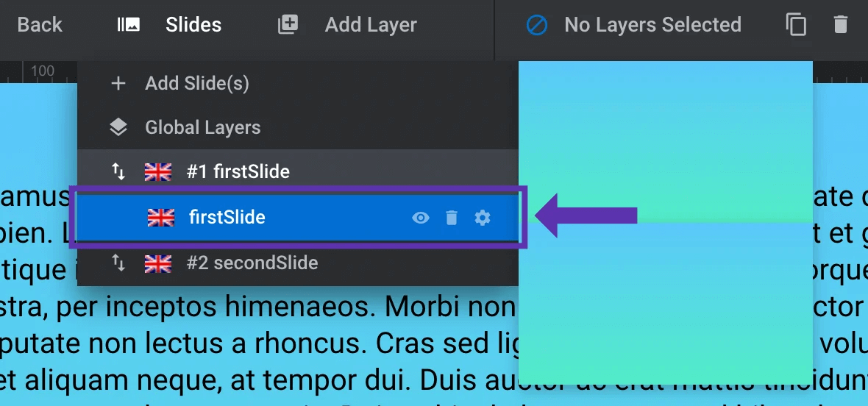Delete firstSlide using its trash icon
The image size is (868, 406).
click(452, 218)
